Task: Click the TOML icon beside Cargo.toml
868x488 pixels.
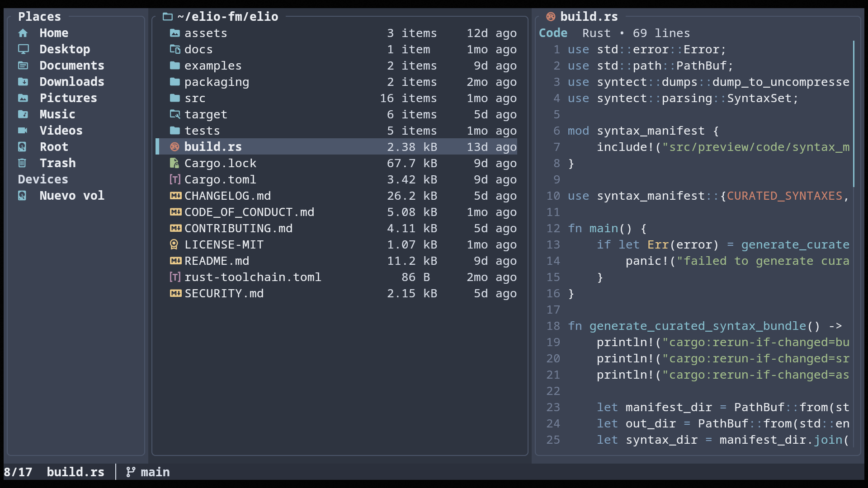Action: (x=175, y=179)
